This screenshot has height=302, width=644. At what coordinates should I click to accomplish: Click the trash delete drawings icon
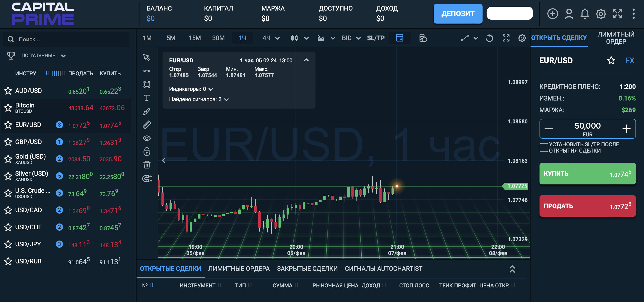[x=146, y=165]
